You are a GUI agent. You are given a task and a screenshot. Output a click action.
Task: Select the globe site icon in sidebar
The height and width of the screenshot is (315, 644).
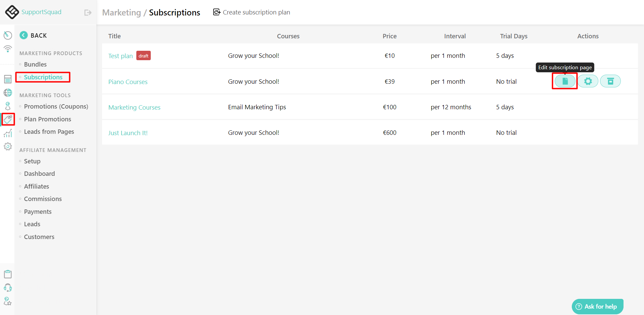point(8,92)
